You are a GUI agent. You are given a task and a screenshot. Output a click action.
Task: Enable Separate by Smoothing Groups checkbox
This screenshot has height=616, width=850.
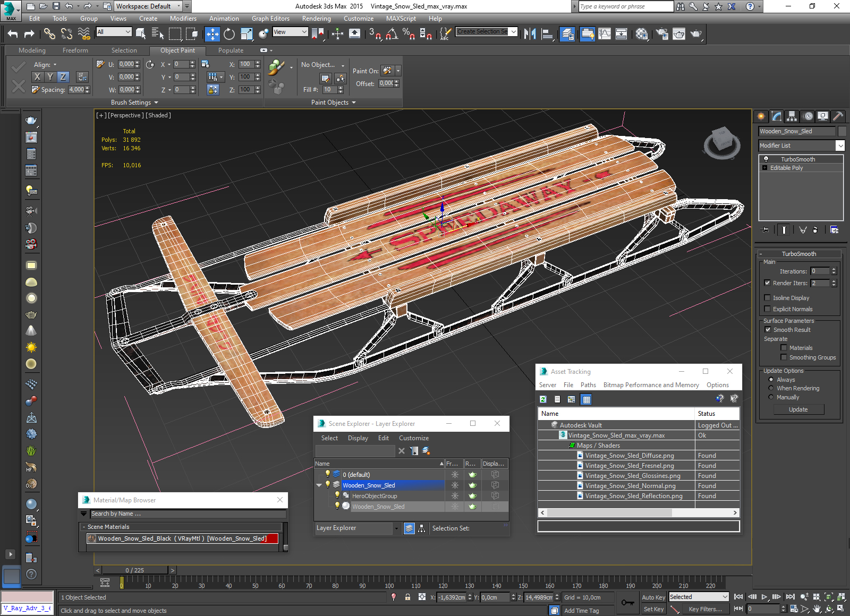tap(784, 357)
